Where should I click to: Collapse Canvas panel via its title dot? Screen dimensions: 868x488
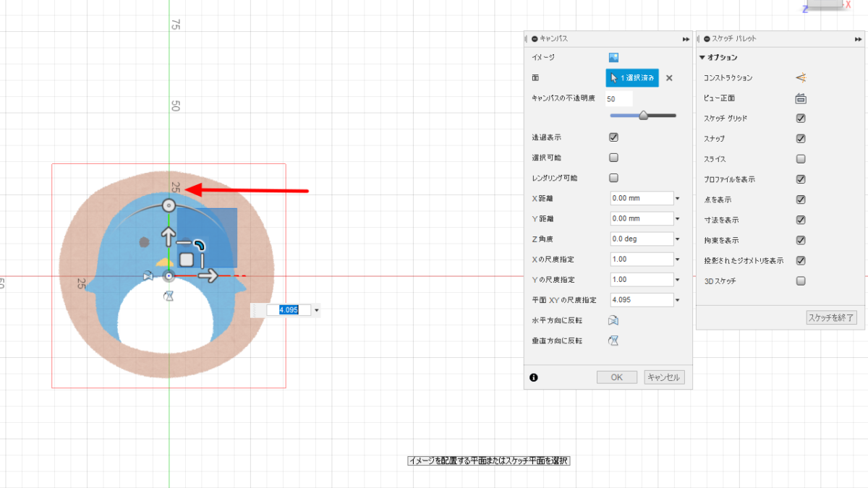535,39
